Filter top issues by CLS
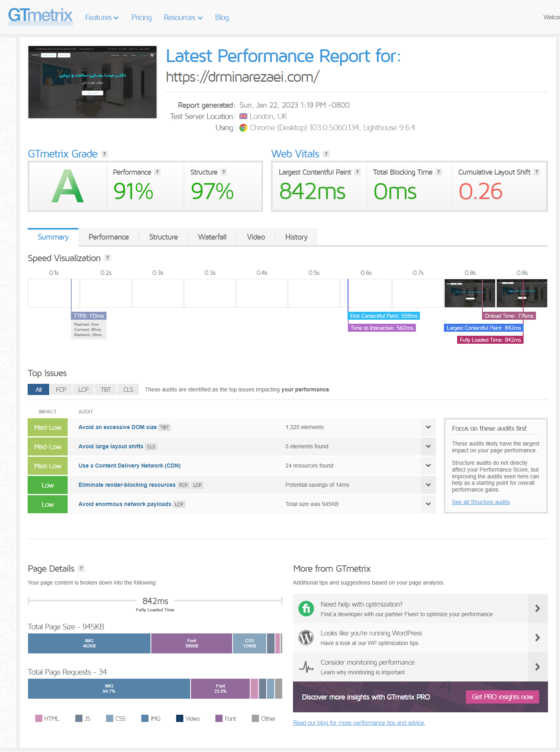Image resolution: width=560 pixels, height=752 pixels. click(128, 389)
